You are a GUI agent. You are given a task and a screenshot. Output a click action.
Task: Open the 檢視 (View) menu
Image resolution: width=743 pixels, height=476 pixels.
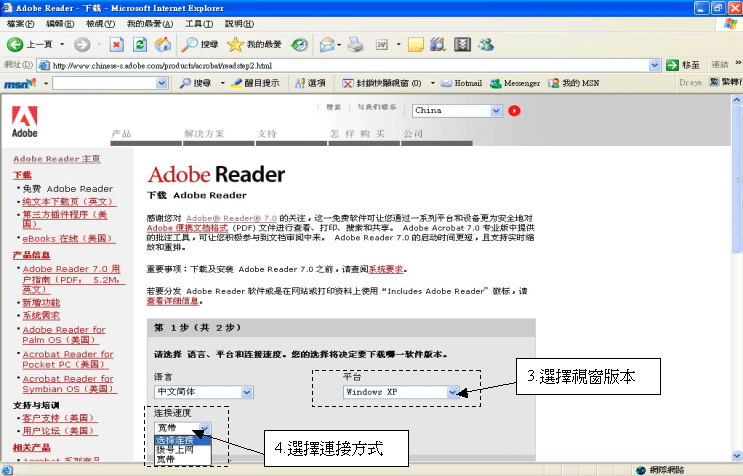100,24
